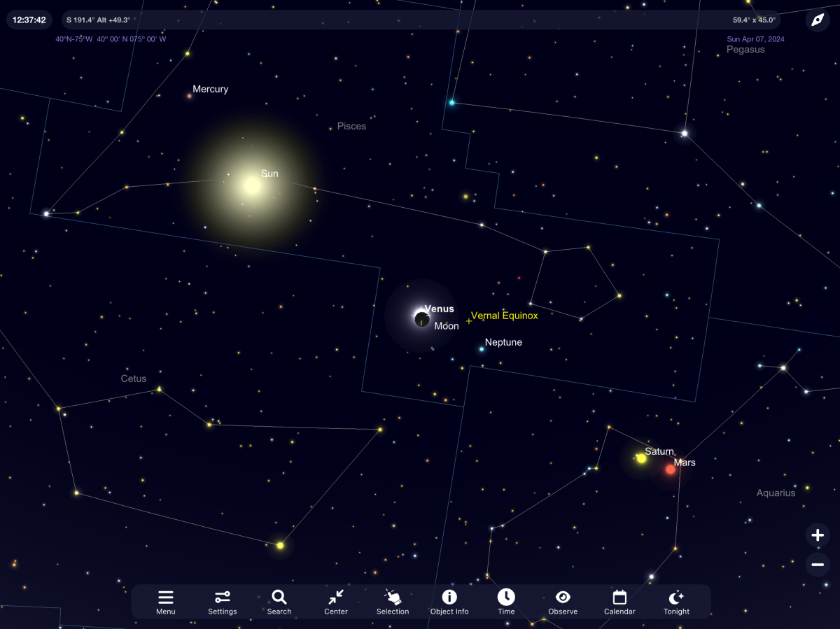
Task: Select Saturn on the star map
Action: 641,458
